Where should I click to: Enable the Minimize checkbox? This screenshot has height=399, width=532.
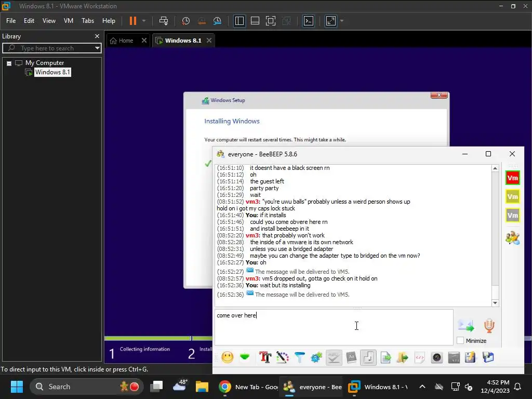pos(460,340)
